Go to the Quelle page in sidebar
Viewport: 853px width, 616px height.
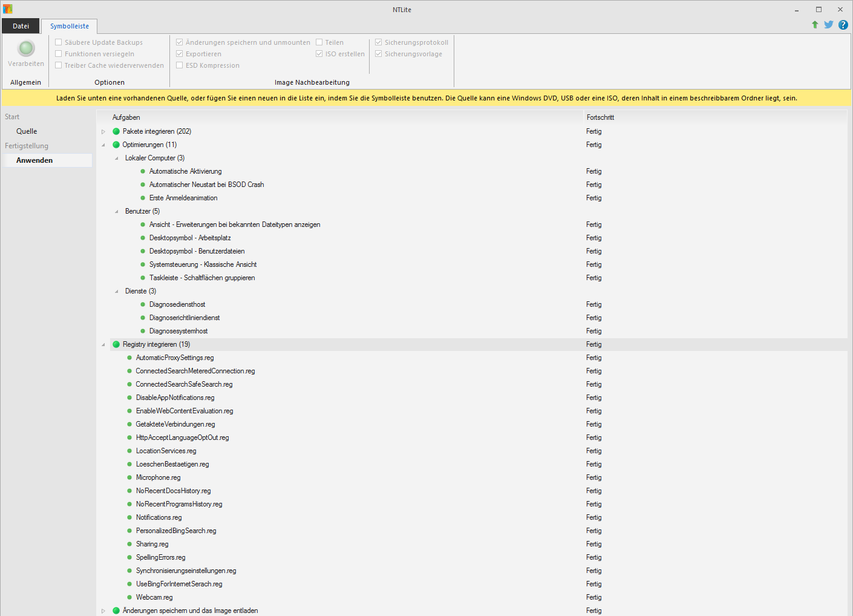[27, 131]
